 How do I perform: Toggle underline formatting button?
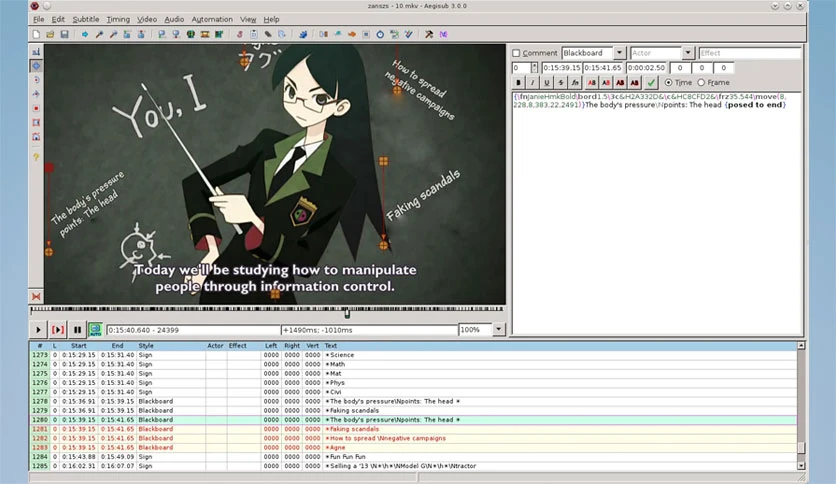(546, 83)
